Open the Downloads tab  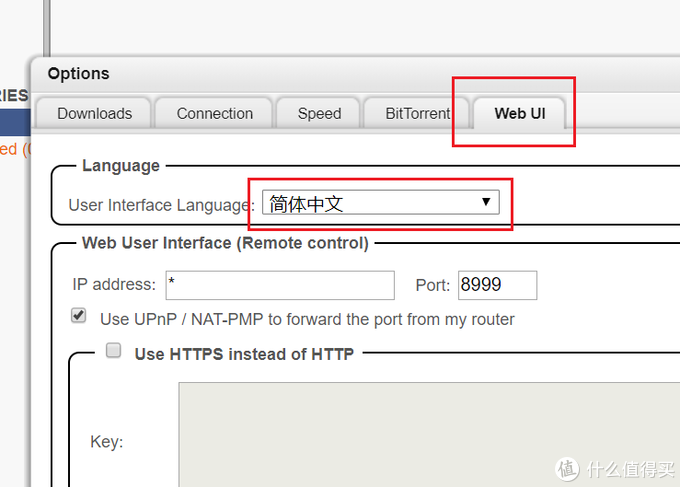point(94,113)
